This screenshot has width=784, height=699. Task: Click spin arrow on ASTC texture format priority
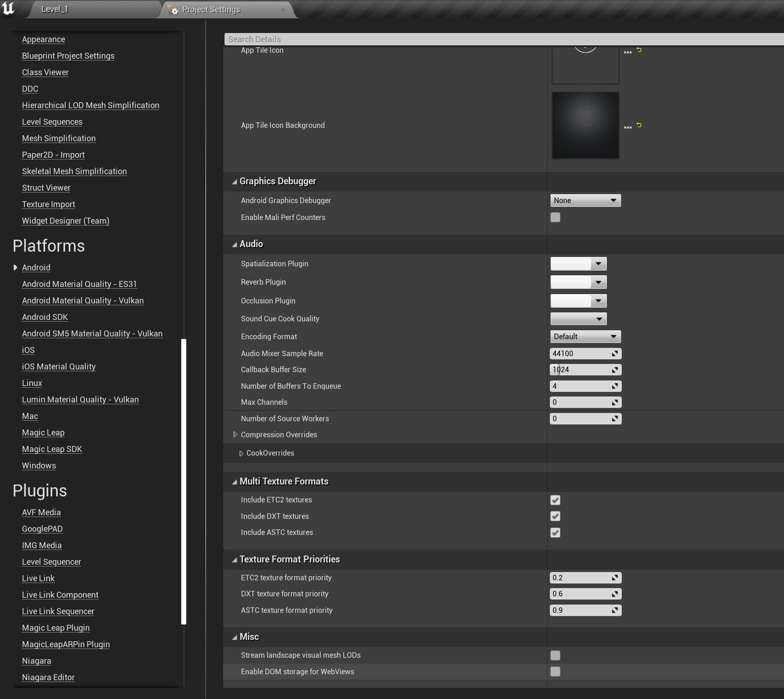tap(615, 610)
